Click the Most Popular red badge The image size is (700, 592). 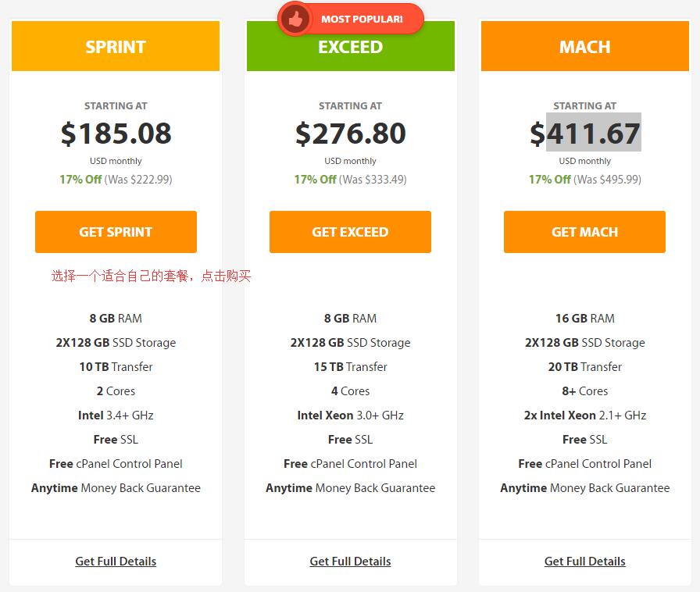click(x=351, y=20)
